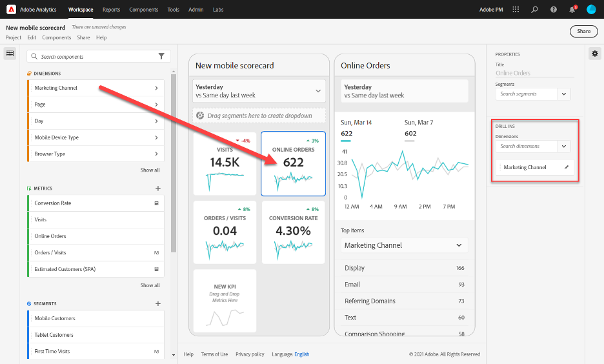The height and width of the screenshot is (364, 604).
Task: Expand the Mobile Device Type chevron
Action: tap(156, 137)
